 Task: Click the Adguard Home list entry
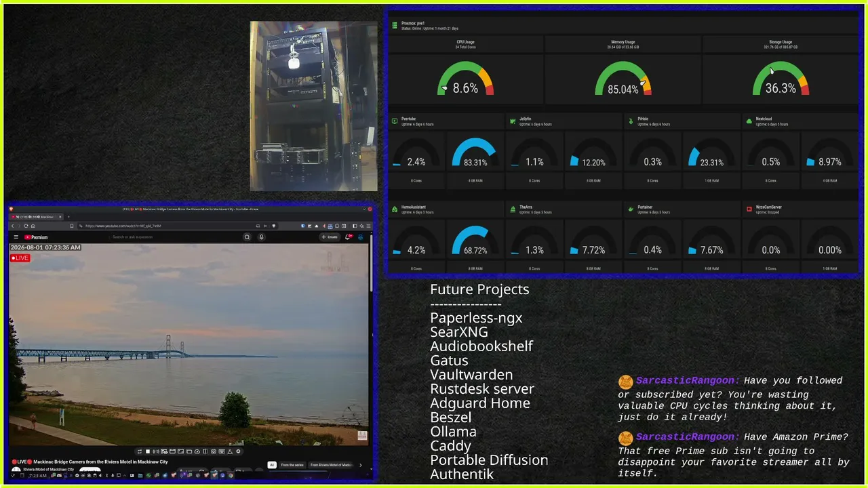pyautogui.click(x=480, y=403)
